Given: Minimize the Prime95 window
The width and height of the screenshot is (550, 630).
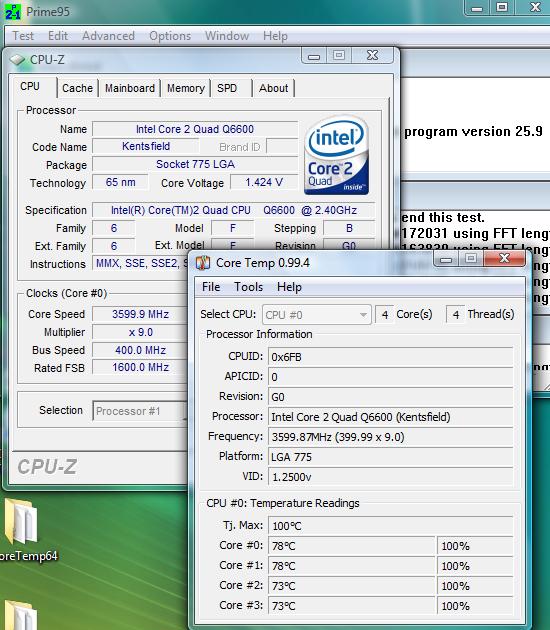Looking at the screenshot, I should pos(477,8).
